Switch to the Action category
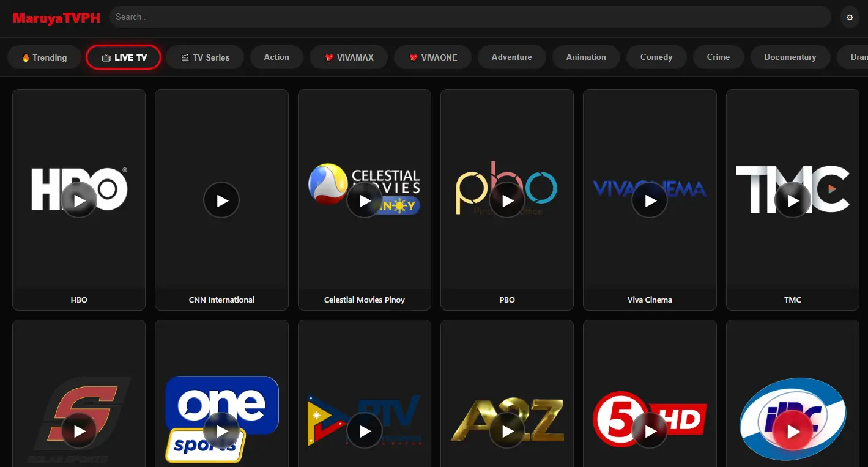868x467 pixels. tap(276, 57)
